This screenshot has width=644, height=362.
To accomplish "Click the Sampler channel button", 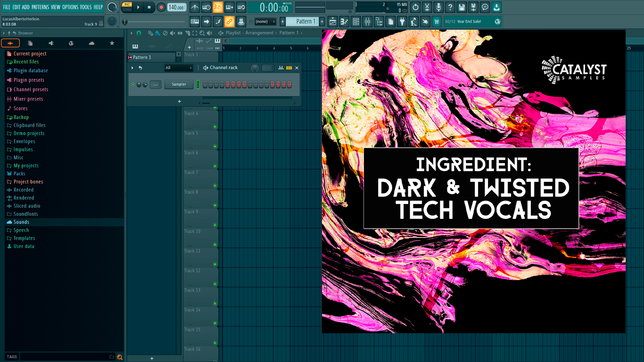I will [179, 84].
